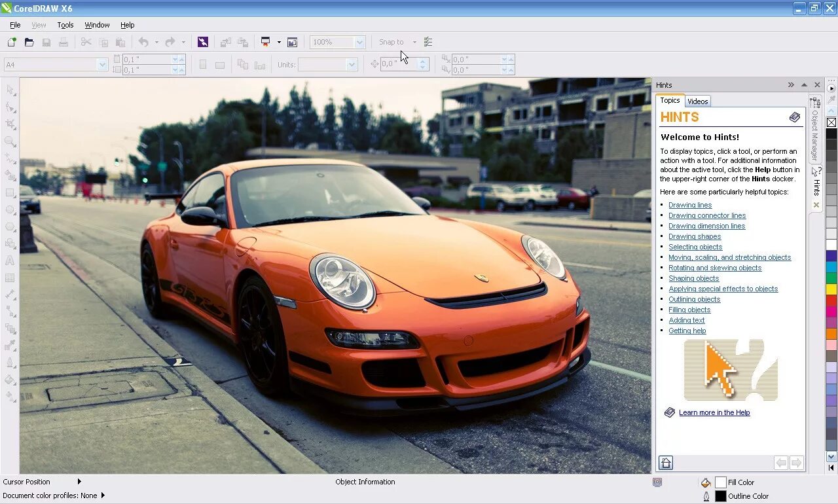Viewport: 838px width, 504px height.
Task: Click the Fill Color box in status bar
Action: [721, 482]
